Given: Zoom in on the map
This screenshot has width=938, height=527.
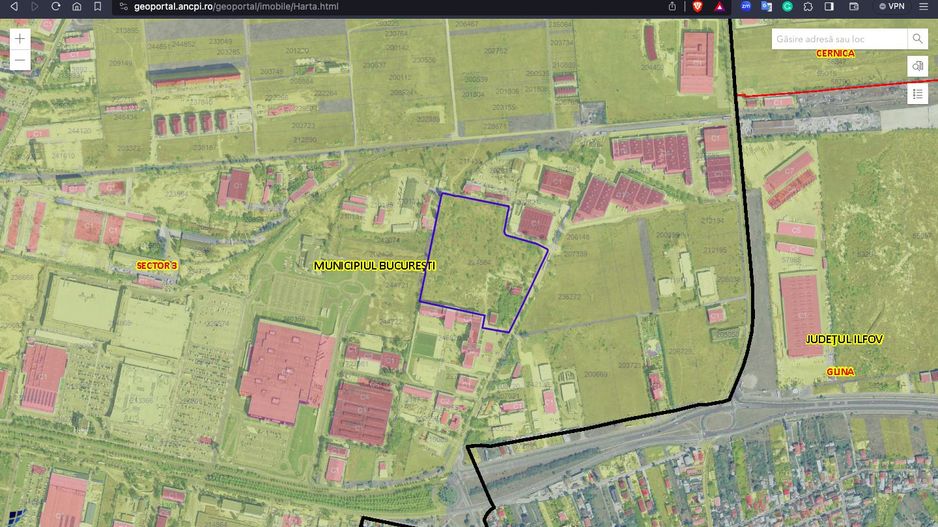Looking at the screenshot, I should (19, 39).
